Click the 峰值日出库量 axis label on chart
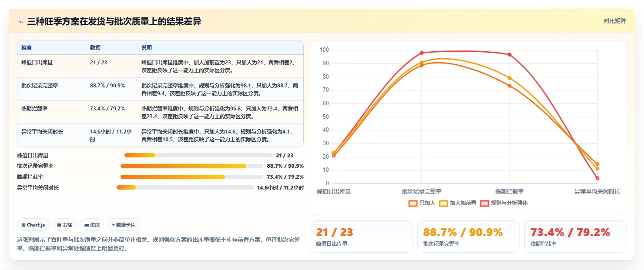The image size is (644, 270). 334,191
